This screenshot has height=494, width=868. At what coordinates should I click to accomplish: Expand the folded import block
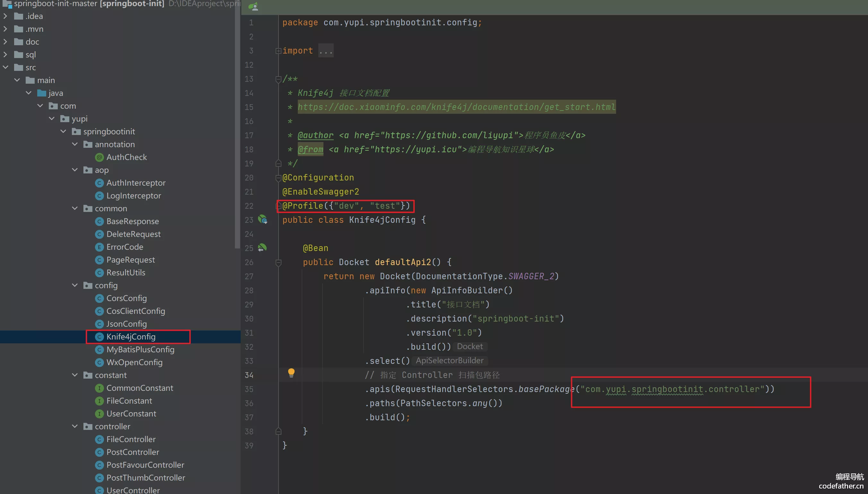point(278,51)
